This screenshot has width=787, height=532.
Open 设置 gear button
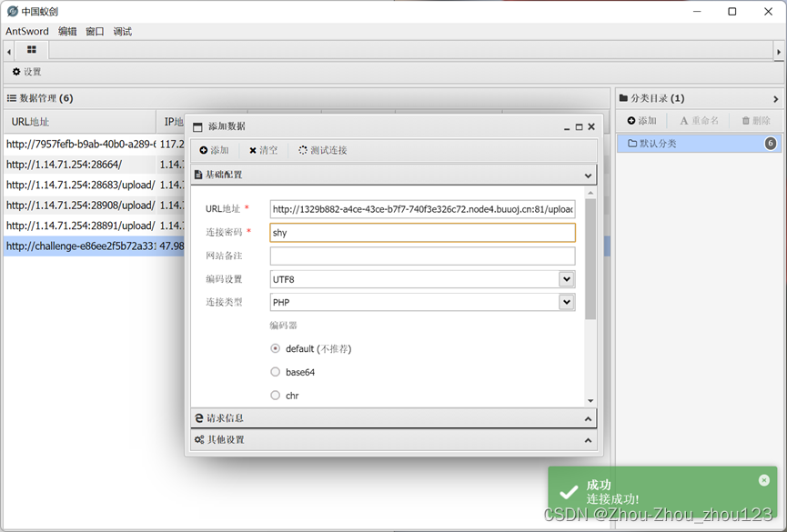tap(27, 72)
